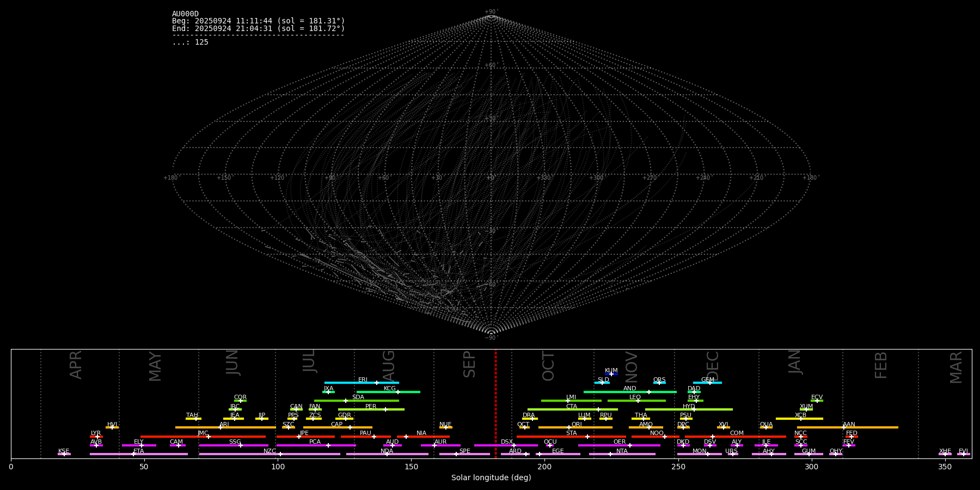Click the JAN month label
This screenshot has height=490, width=980.
(x=795, y=362)
